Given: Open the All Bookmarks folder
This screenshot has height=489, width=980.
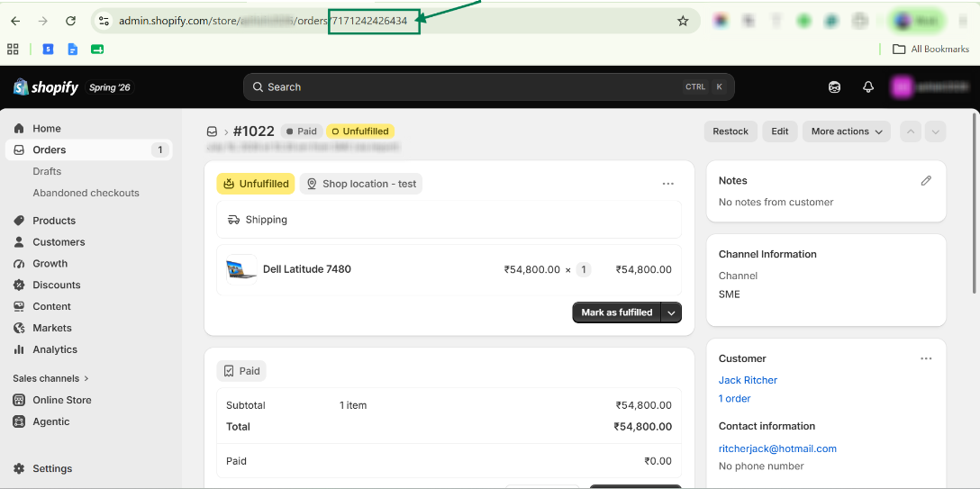Looking at the screenshot, I should point(930,50).
